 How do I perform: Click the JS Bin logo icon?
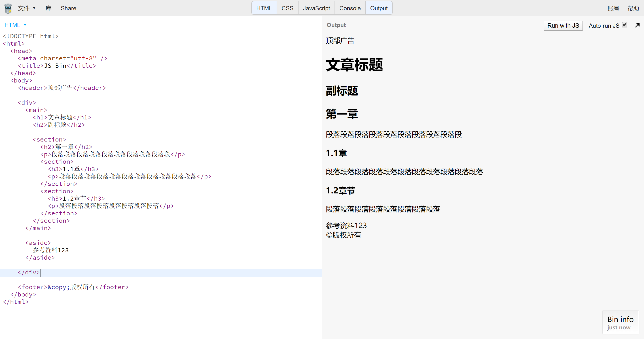8,8
